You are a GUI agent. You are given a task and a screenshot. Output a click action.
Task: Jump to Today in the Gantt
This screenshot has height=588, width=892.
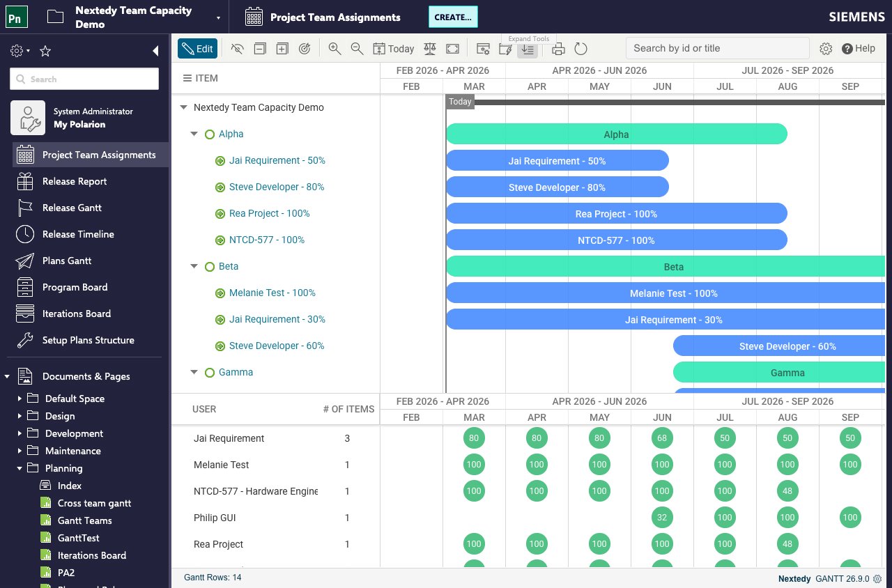tap(394, 49)
